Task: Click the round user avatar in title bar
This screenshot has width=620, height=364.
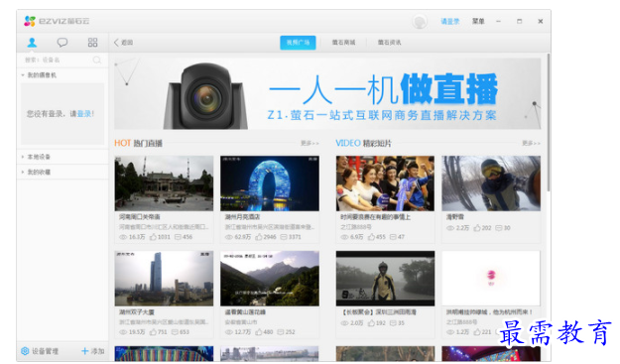Action: (x=420, y=22)
